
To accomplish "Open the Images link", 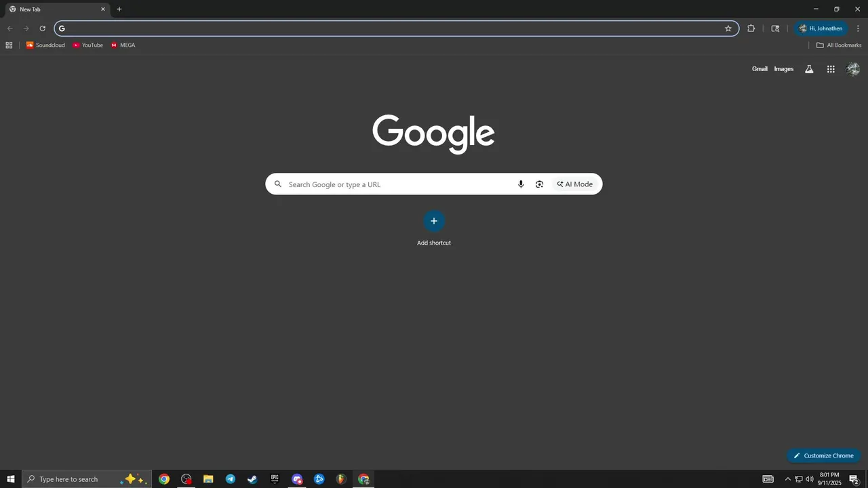I will 784,69.
